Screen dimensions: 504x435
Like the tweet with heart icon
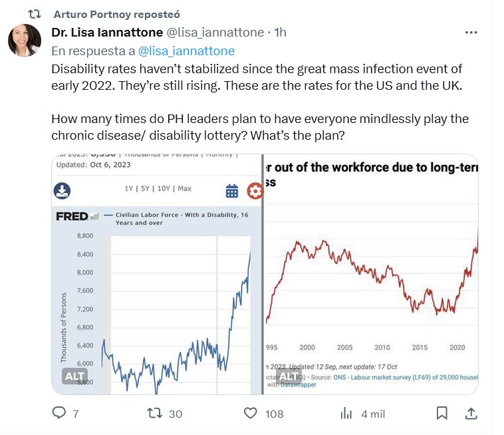coord(250,413)
